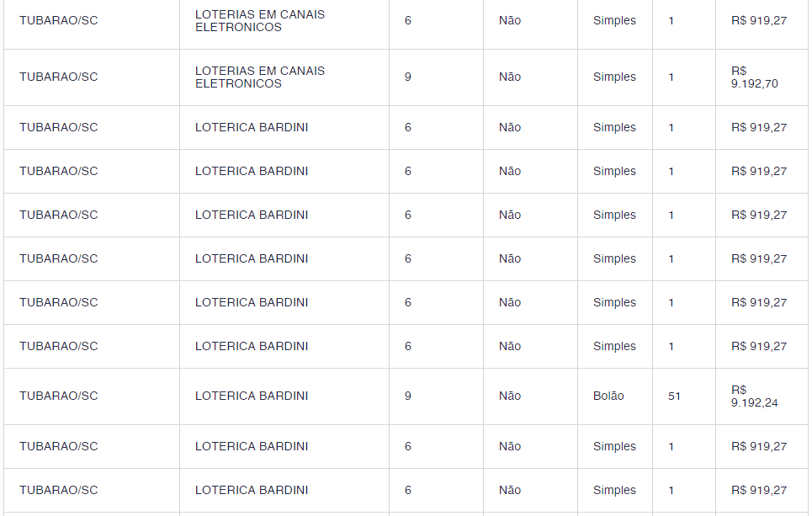Click the prize value R$ 9.192,24

coord(754,396)
